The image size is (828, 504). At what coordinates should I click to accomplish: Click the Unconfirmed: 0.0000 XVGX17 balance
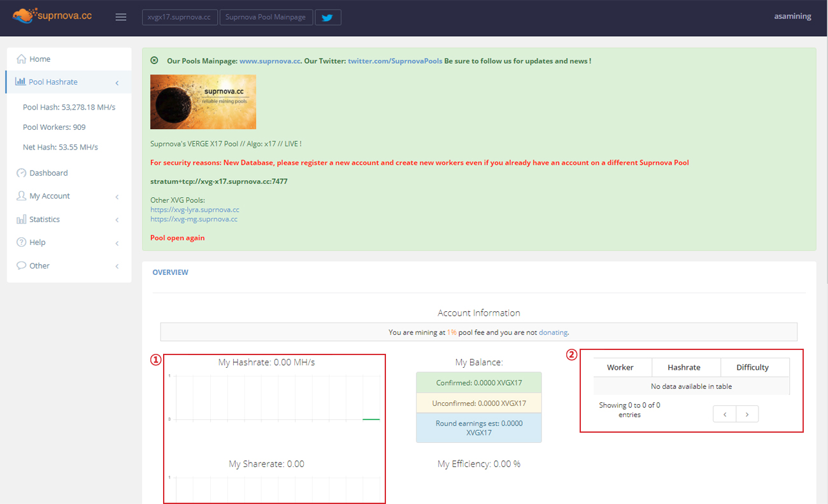pos(479,403)
